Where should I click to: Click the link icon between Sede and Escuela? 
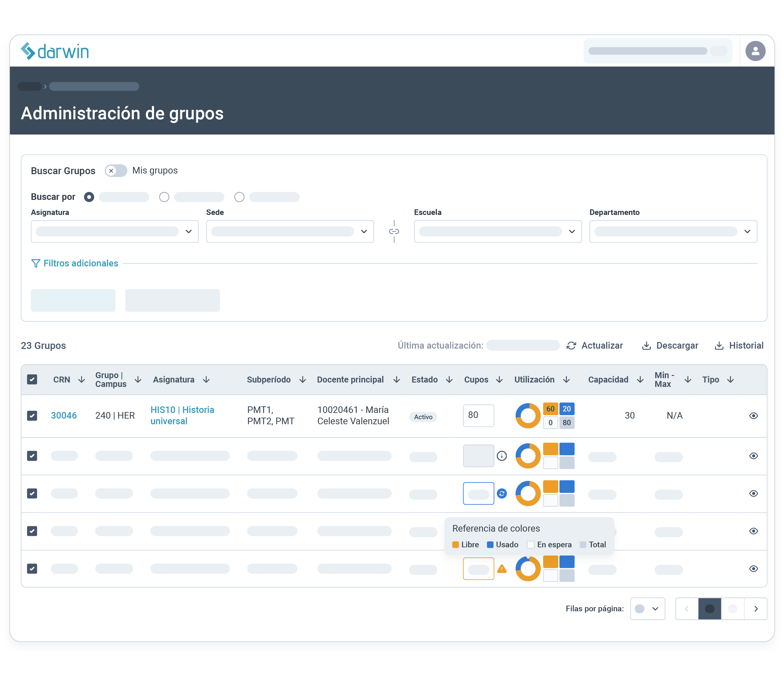tap(394, 232)
